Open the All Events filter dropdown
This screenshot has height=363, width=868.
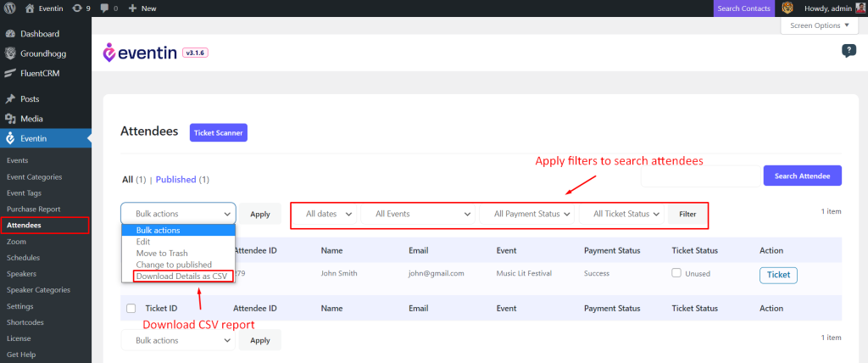418,214
